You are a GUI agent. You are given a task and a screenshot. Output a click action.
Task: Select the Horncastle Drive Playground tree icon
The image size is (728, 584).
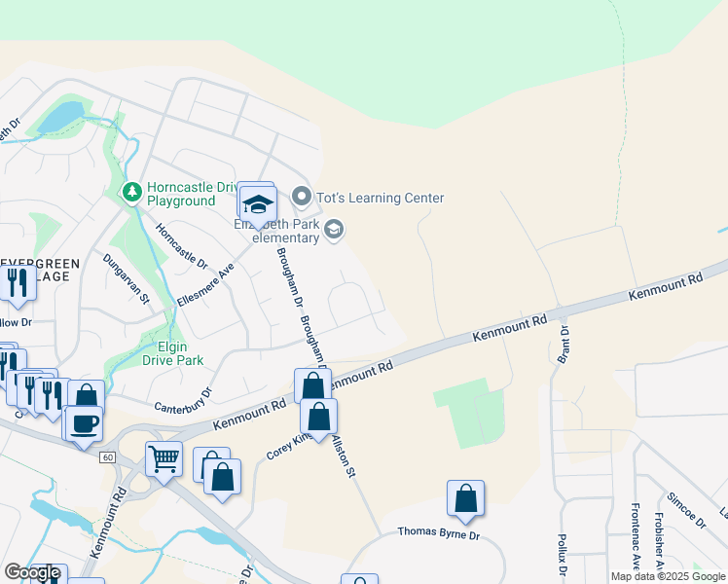point(131,192)
